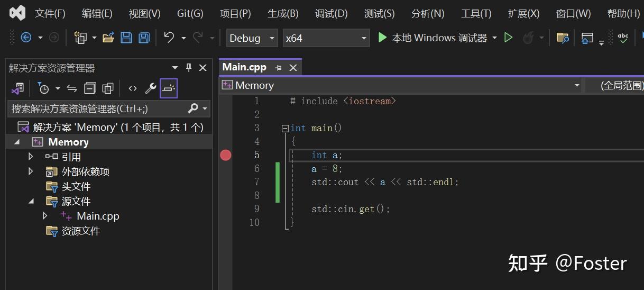This screenshot has width=644, height=290.
Task: Select the 解决方案 'Memory' root node
Action: click(x=111, y=127)
